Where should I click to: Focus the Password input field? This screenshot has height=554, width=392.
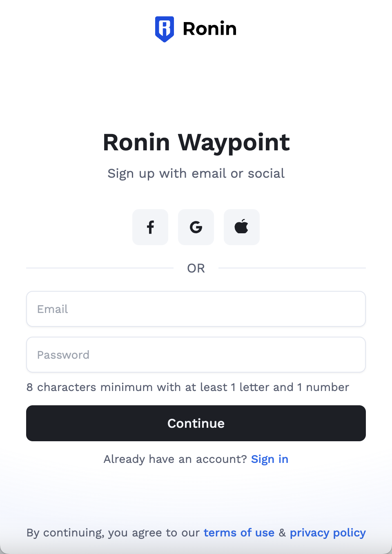196,355
